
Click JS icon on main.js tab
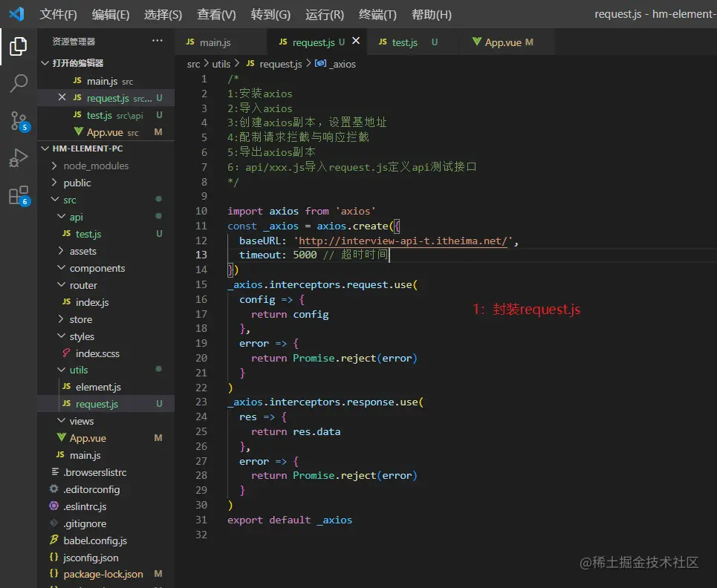click(x=190, y=42)
